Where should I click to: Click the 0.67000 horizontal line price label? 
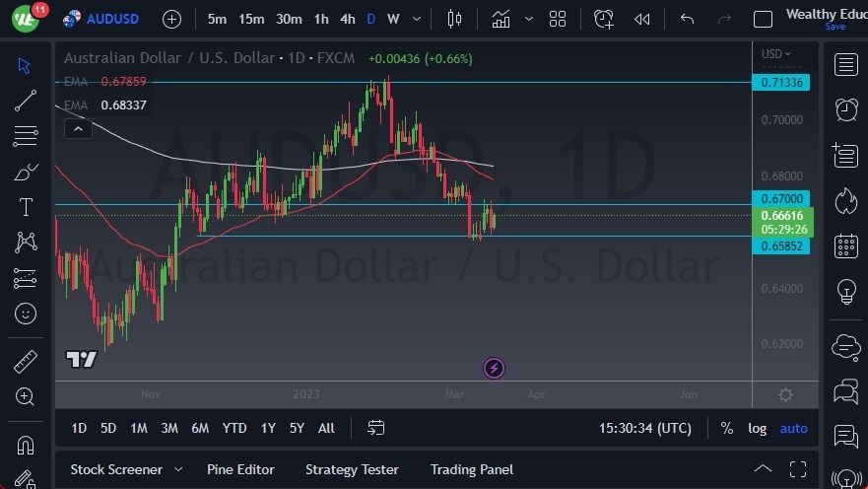tap(781, 198)
